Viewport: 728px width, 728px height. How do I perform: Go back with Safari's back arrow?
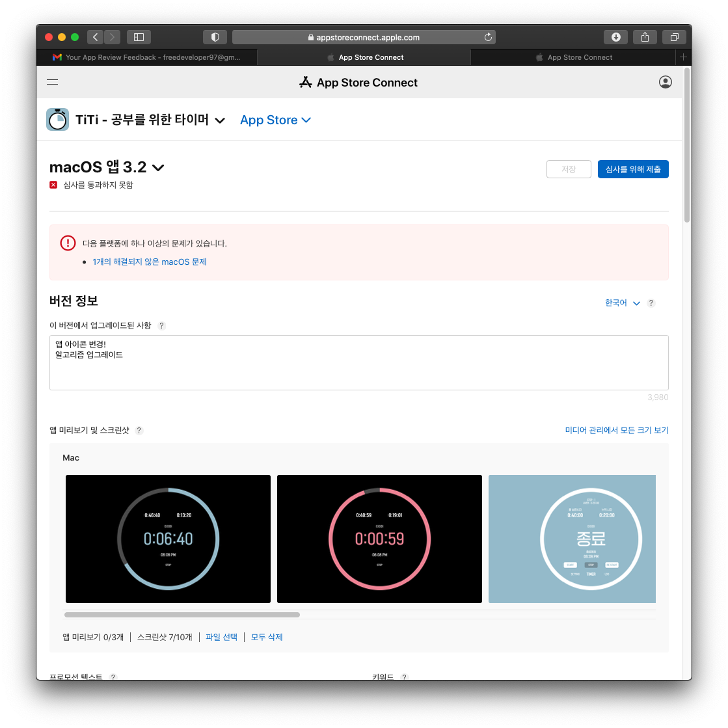[x=95, y=37]
